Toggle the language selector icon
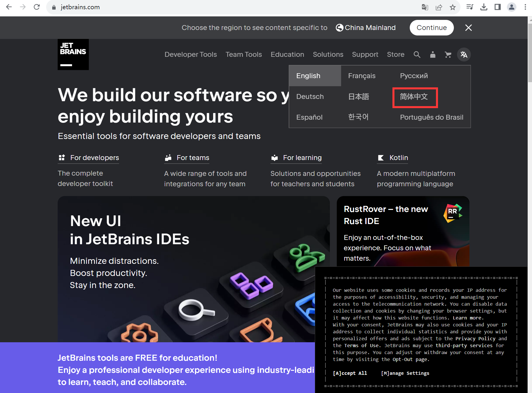The image size is (532, 393). 464,54
